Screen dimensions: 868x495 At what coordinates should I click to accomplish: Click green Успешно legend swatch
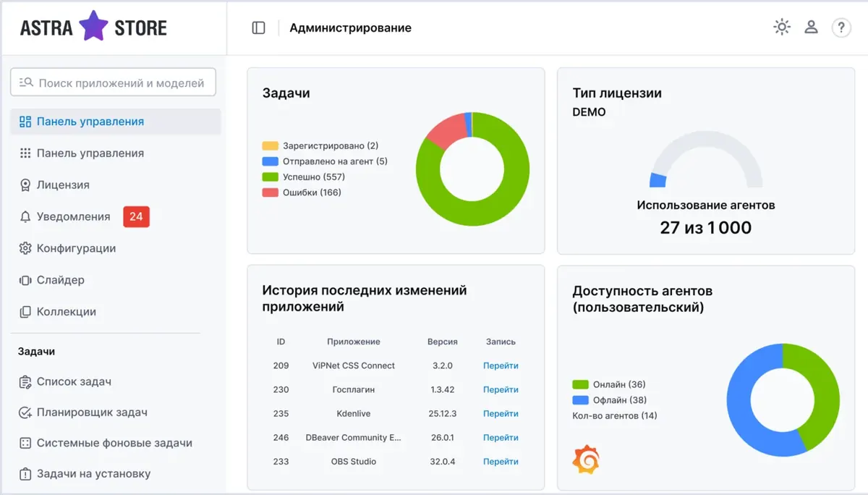point(270,177)
